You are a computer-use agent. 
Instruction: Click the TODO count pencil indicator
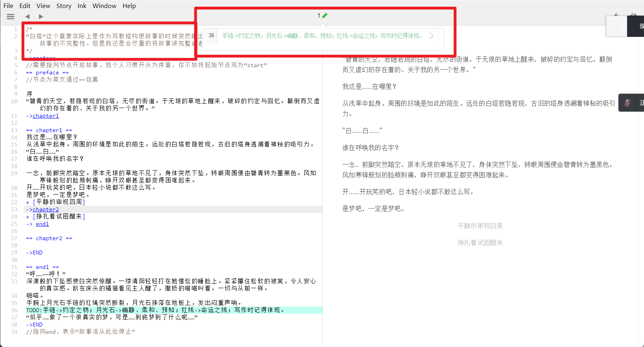(x=322, y=16)
